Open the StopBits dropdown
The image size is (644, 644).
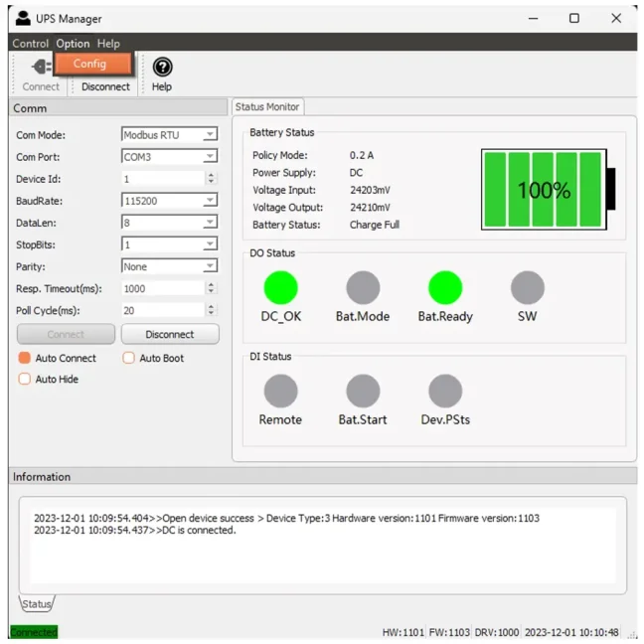coord(169,244)
